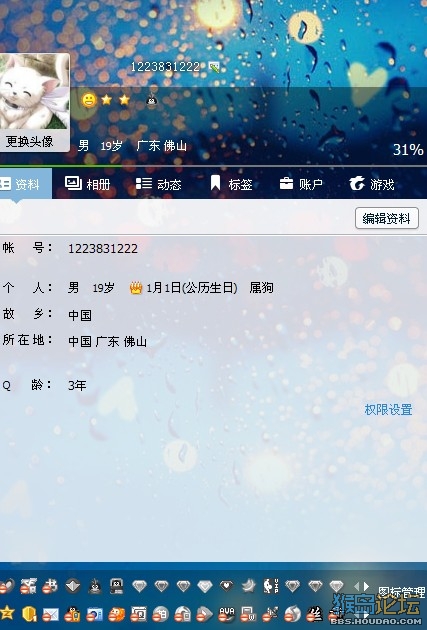Select the 标签 tab
The width and height of the screenshot is (427, 630).
[231, 184]
